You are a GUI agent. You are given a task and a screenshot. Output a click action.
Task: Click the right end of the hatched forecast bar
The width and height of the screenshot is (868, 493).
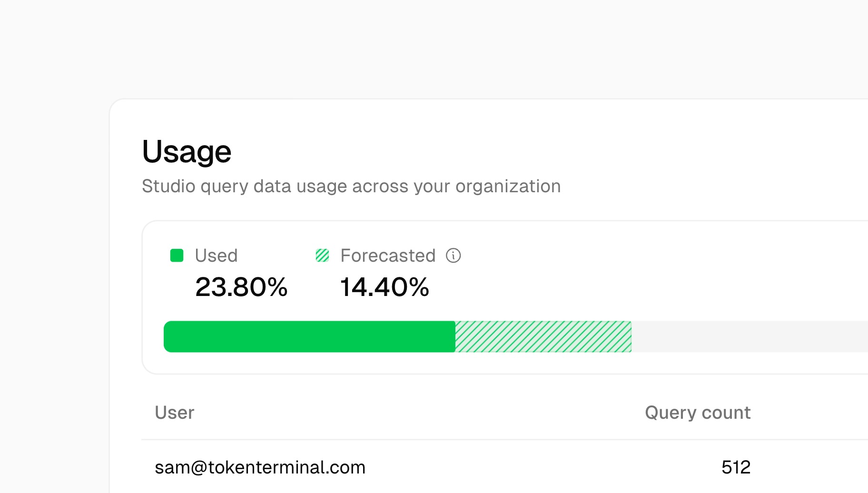click(629, 336)
